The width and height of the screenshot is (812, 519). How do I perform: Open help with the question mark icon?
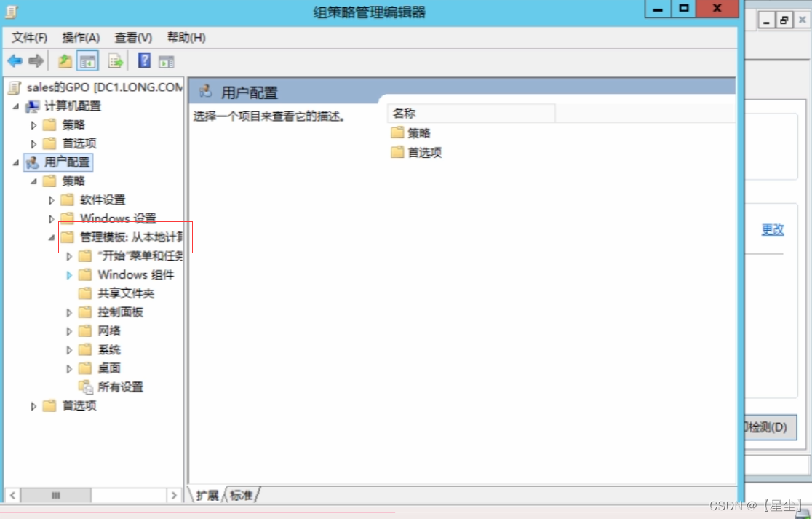[x=145, y=60]
